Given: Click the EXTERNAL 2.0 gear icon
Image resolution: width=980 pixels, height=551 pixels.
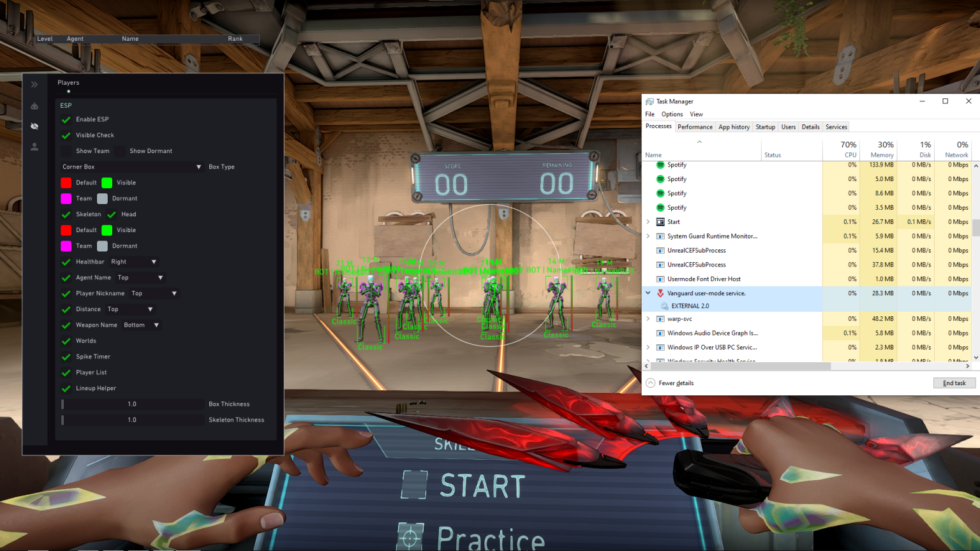Looking at the screenshot, I should point(665,306).
